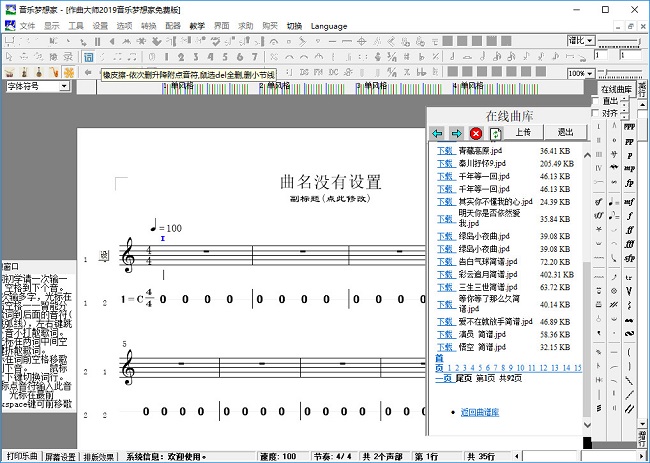Download 绿岛小夜曲.jpd via first 下载 link
Image resolution: width=650 pixels, height=463 pixels.
point(445,236)
